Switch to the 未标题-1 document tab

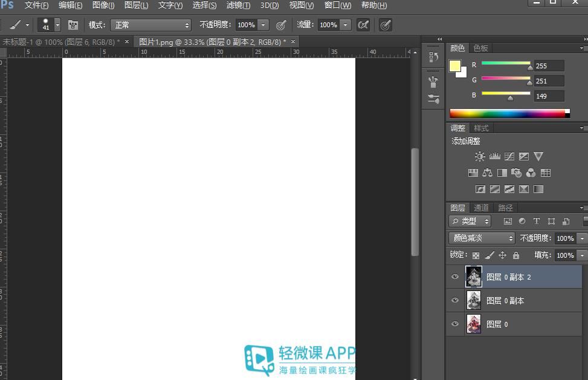61,42
